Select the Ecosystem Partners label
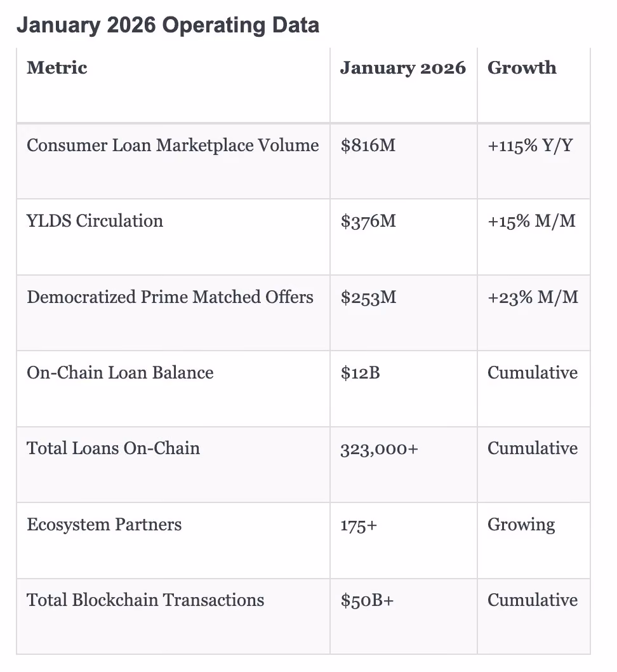This screenshot has width=617, height=672. (104, 525)
